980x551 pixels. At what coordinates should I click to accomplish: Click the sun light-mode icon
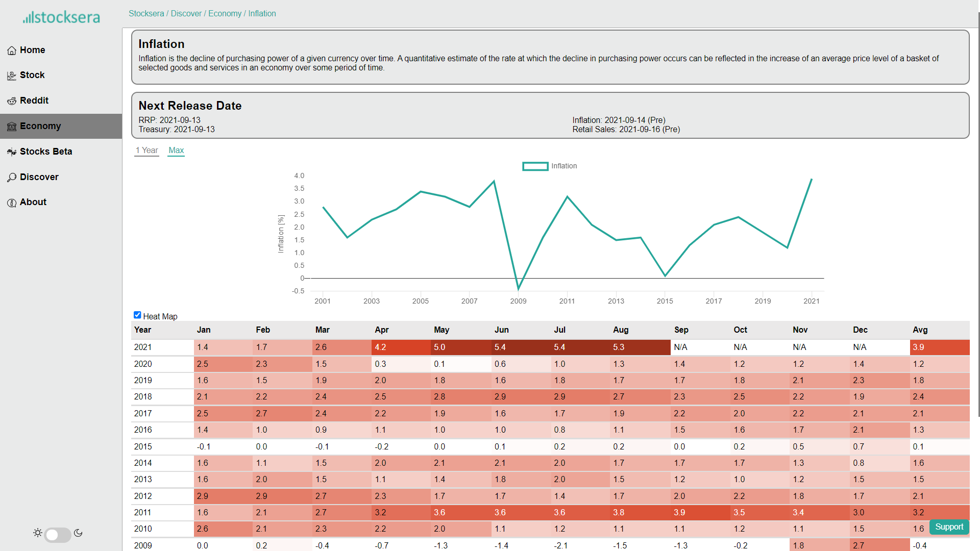38,533
